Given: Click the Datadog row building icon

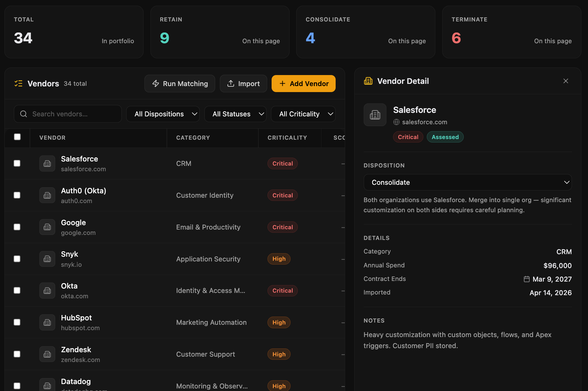Looking at the screenshot, I should point(47,385).
